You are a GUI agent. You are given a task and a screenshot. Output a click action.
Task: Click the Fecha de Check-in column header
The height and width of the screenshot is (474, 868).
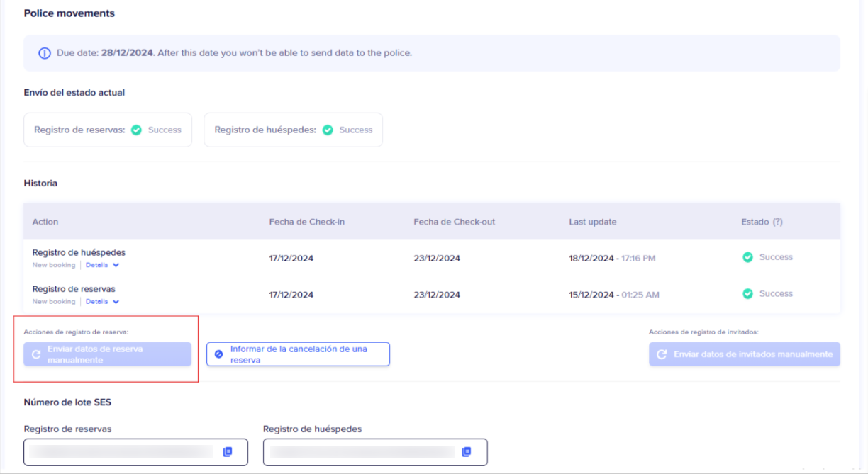tap(306, 222)
